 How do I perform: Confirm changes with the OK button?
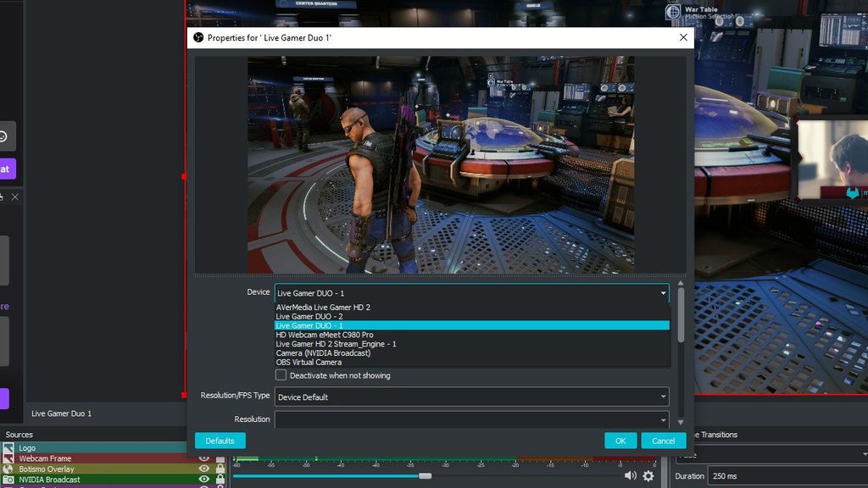(x=620, y=440)
